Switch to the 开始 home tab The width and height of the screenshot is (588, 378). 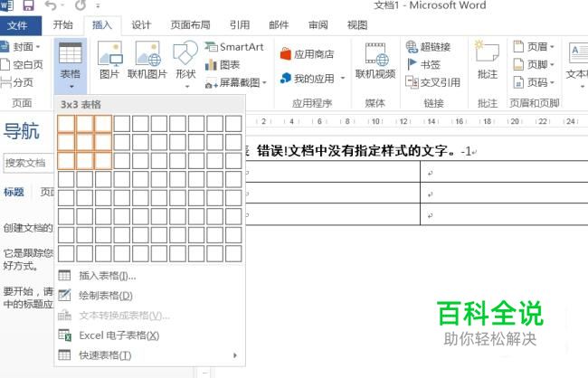coord(63,24)
